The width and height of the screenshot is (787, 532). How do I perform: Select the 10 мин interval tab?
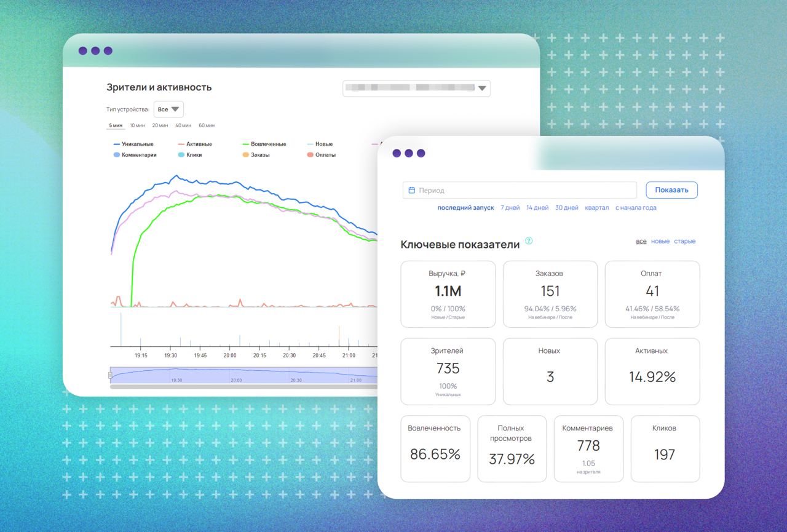point(137,125)
